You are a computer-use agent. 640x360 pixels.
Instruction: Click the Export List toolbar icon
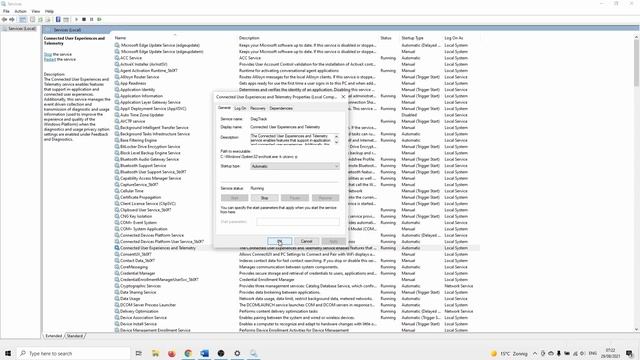[x=48, y=20]
